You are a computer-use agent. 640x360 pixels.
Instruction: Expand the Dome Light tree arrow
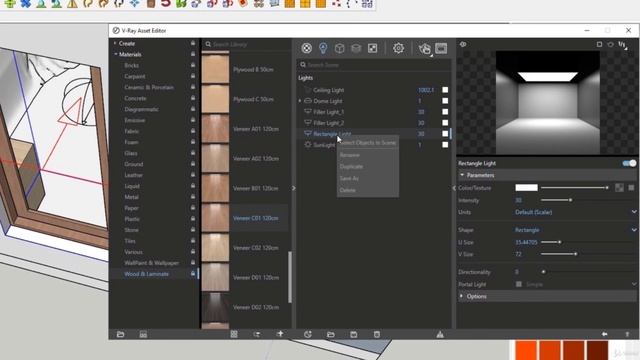[300, 100]
